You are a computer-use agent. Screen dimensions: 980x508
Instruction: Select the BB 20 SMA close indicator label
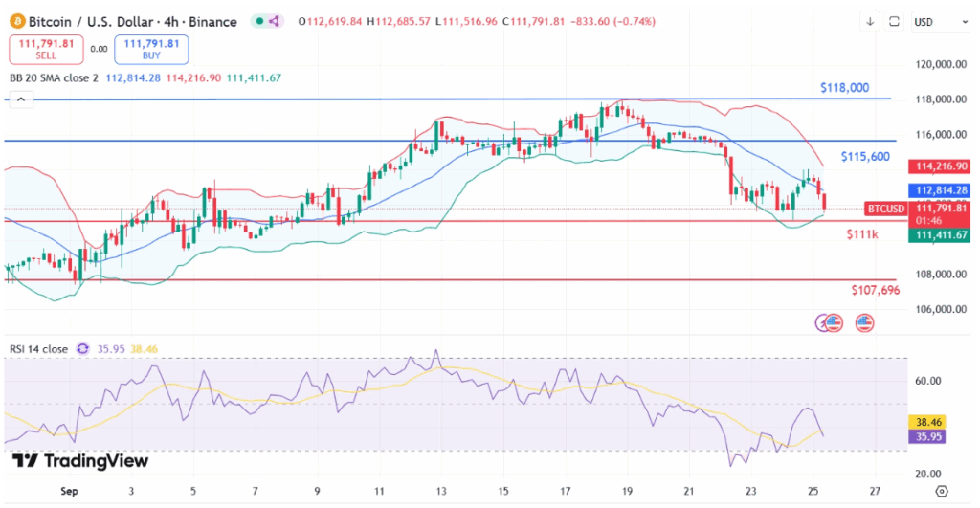pyautogui.click(x=54, y=78)
